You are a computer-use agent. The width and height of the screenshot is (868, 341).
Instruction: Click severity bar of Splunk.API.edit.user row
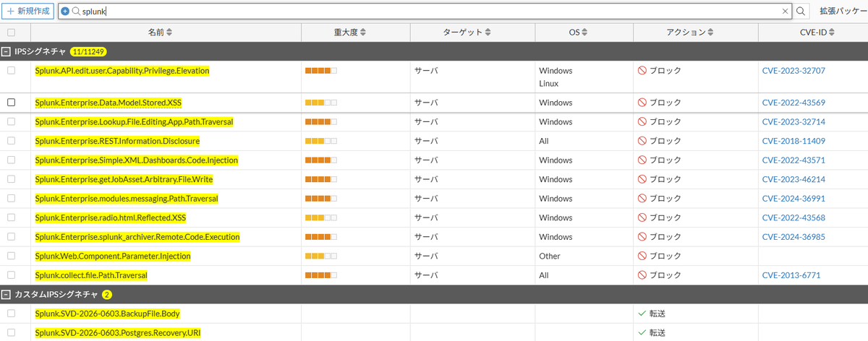pos(321,71)
